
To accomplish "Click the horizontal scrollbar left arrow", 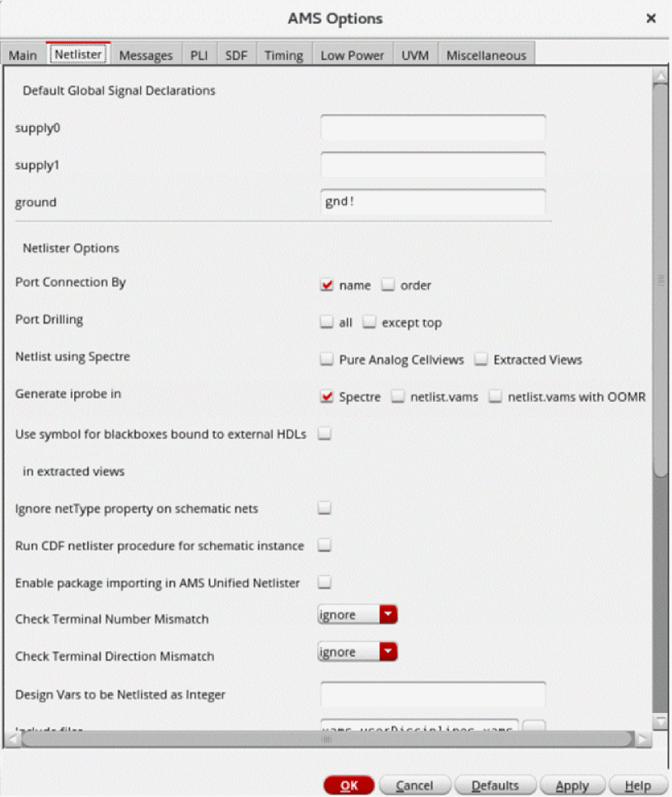I will click(12, 739).
